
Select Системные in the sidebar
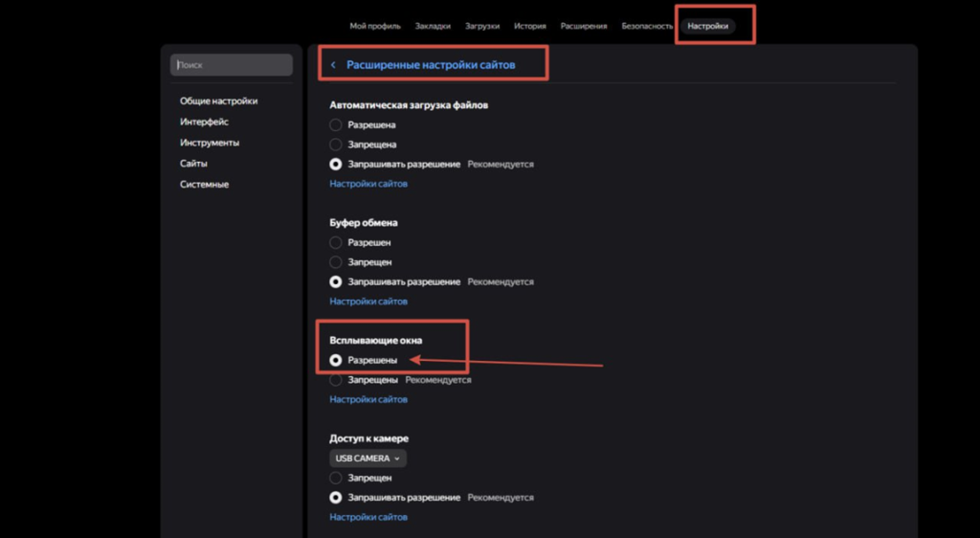(x=204, y=185)
